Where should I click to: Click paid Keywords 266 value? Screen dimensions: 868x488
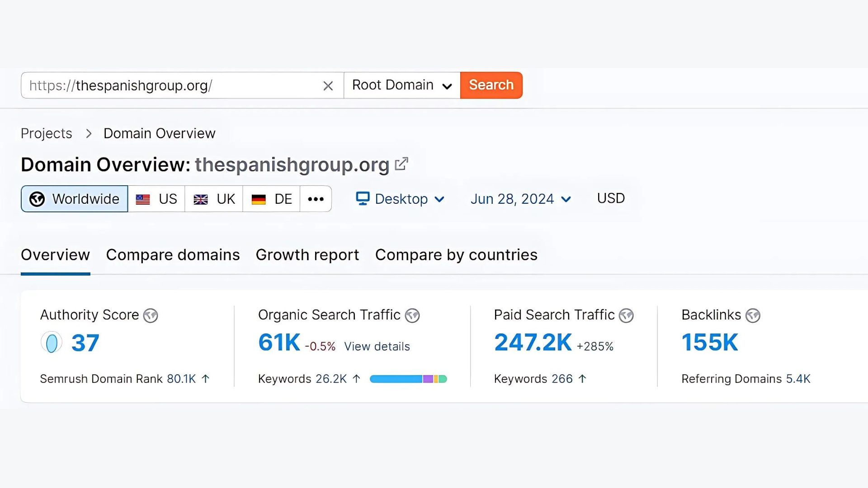[x=562, y=379]
